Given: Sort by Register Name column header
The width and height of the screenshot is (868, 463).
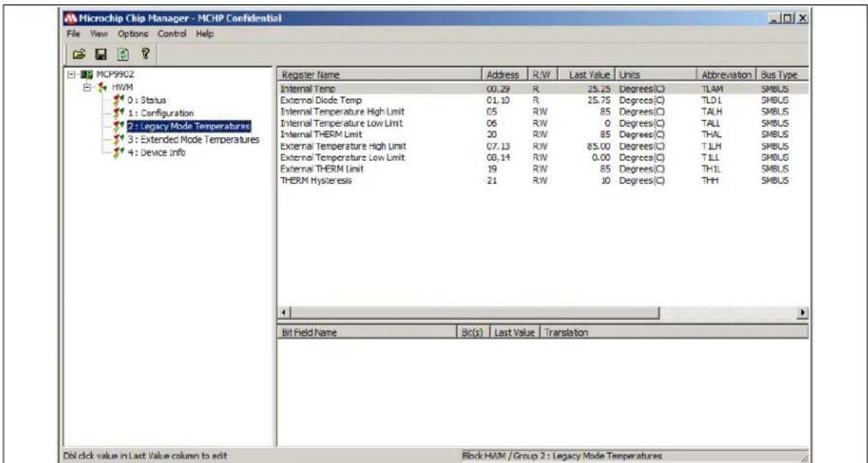Looking at the screenshot, I should click(x=379, y=75).
